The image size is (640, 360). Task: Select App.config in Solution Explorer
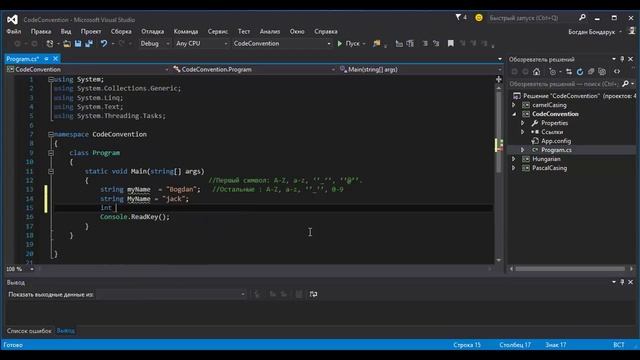[556, 141]
